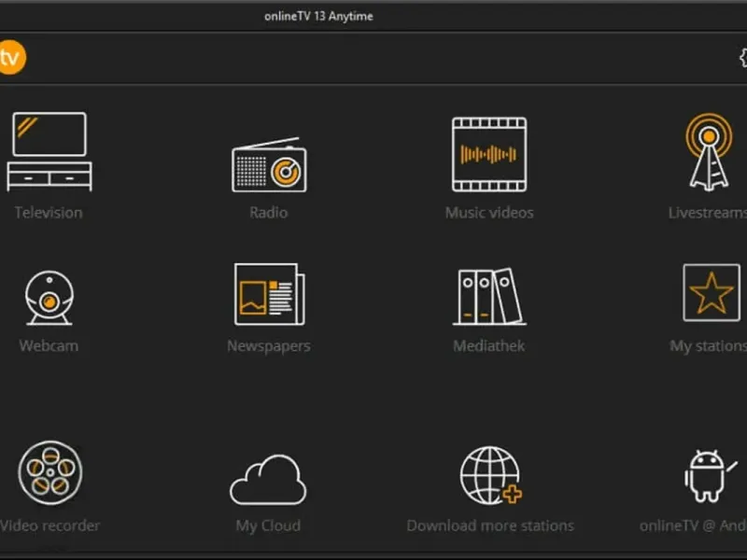Click the Television label
This screenshot has width=747, height=560.
tap(49, 213)
